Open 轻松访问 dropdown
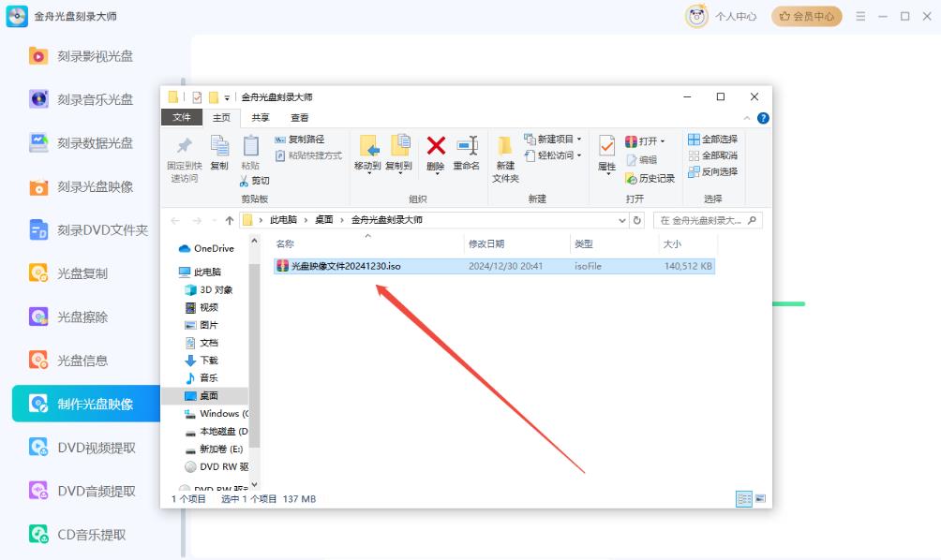 click(x=553, y=155)
